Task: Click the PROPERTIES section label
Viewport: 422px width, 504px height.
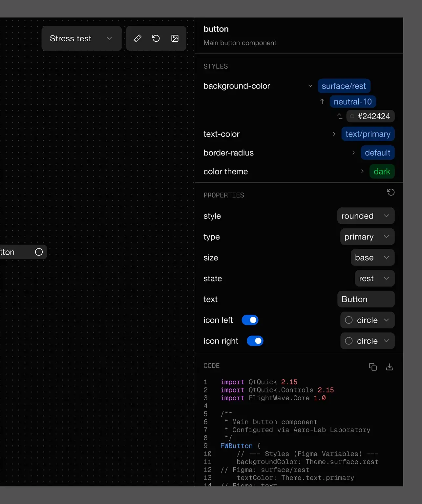Action: click(x=224, y=195)
